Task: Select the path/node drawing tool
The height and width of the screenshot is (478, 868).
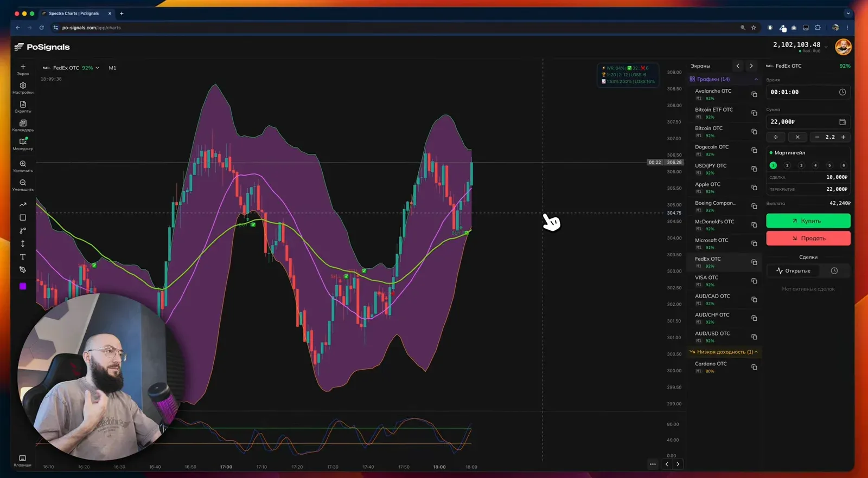Action: [23, 230]
